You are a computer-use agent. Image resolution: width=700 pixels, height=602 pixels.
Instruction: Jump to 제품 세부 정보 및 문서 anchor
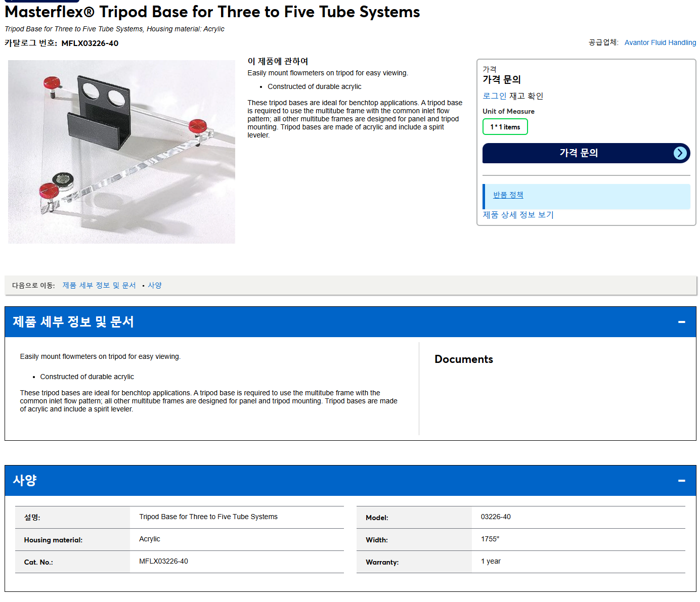99,286
